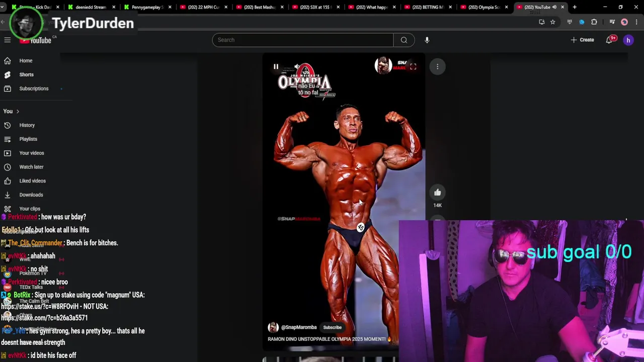
Task: Click the install app icon in address bar
Action: [x=541, y=22]
